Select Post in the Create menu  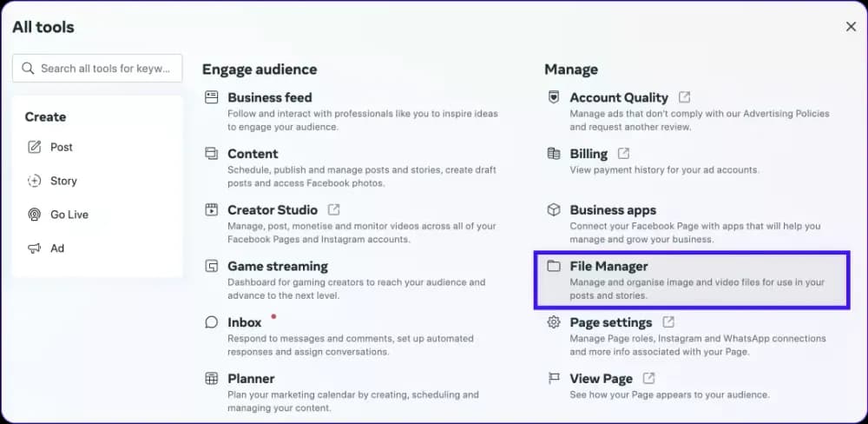pyautogui.click(x=62, y=147)
